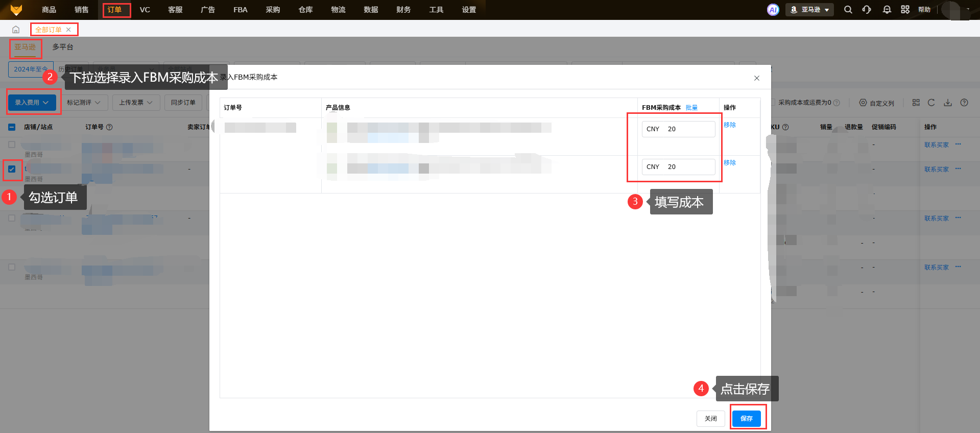Image resolution: width=980 pixels, height=433 pixels.
Task: Open the 客服 menu
Action: point(175,10)
